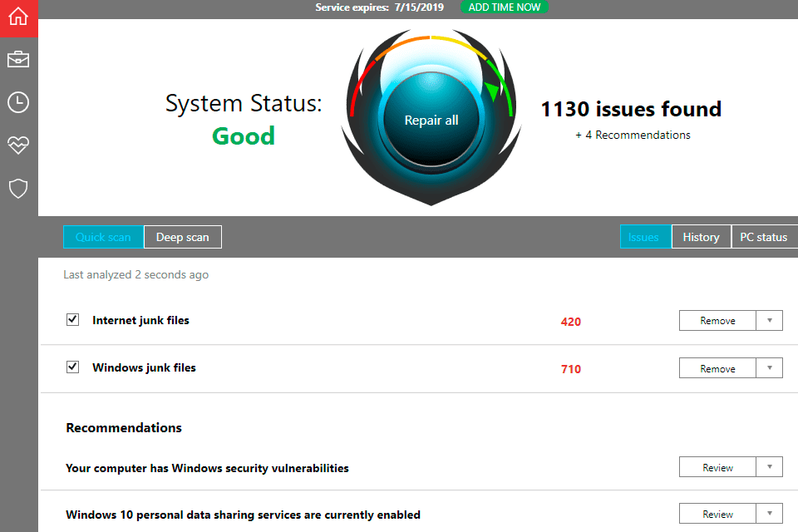Screen dimensions: 798x532
Task: Click the green gauge arrow indicator
Action: click(x=491, y=91)
